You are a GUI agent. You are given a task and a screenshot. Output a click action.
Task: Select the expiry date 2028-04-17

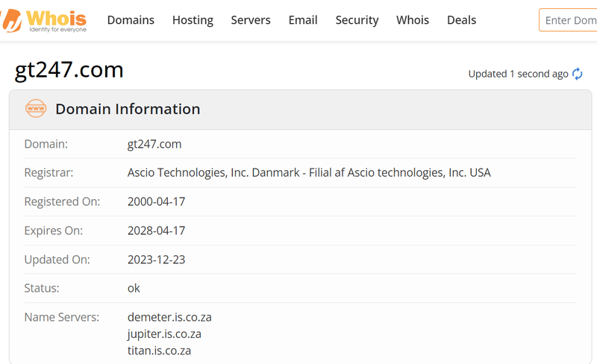click(x=156, y=230)
